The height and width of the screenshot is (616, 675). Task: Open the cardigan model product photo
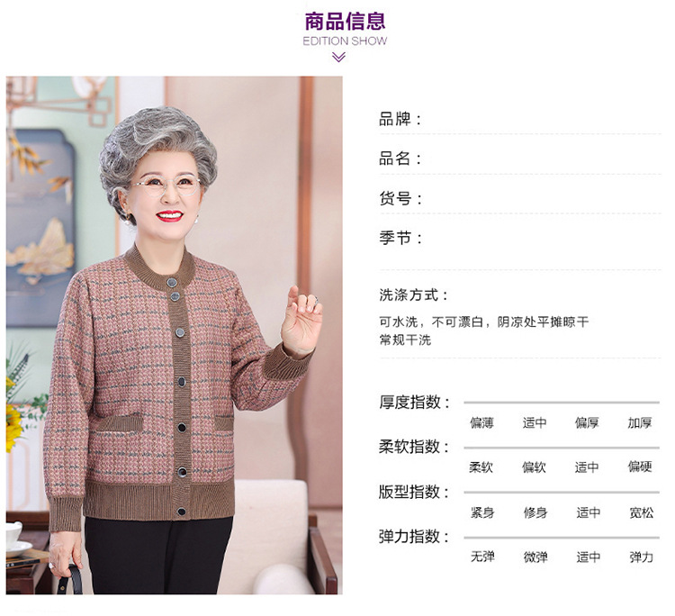[175, 335]
